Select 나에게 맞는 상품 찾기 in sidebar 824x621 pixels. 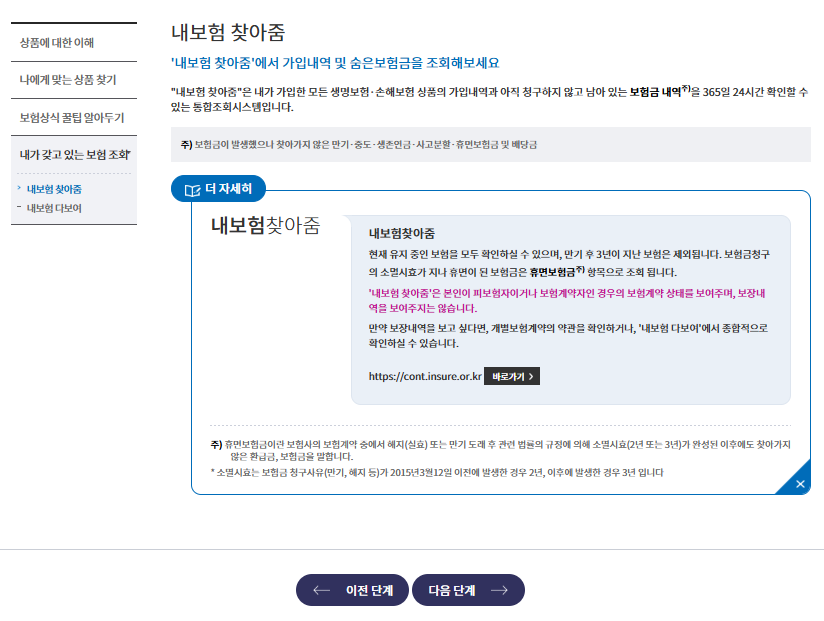click(x=68, y=79)
